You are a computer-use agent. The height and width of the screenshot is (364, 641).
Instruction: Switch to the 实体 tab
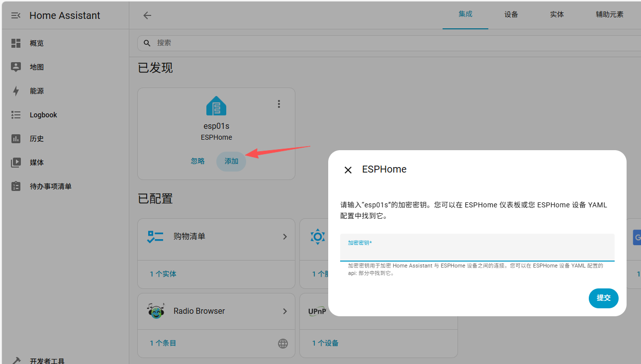coord(557,14)
